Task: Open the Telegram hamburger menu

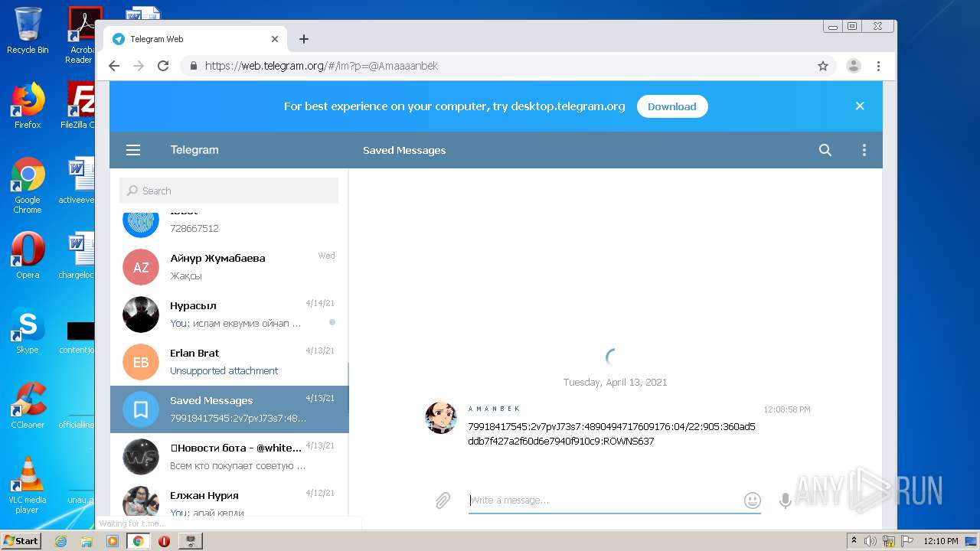Action: click(x=133, y=150)
